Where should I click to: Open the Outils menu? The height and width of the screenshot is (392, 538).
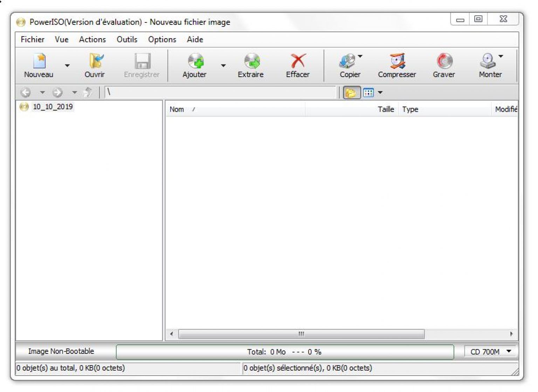click(x=127, y=40)
